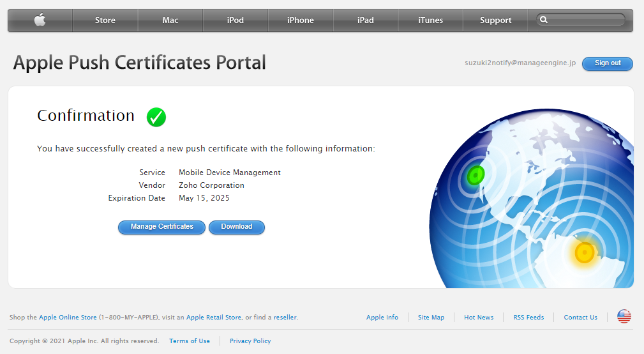Open the Store menu item
The height and width of the screenshot is (354, 644).
pos(105,20)
